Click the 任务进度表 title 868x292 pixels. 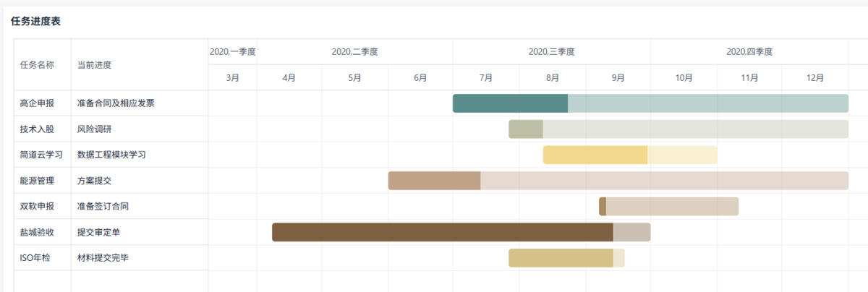pyautogui.click(x=35, y=22)
